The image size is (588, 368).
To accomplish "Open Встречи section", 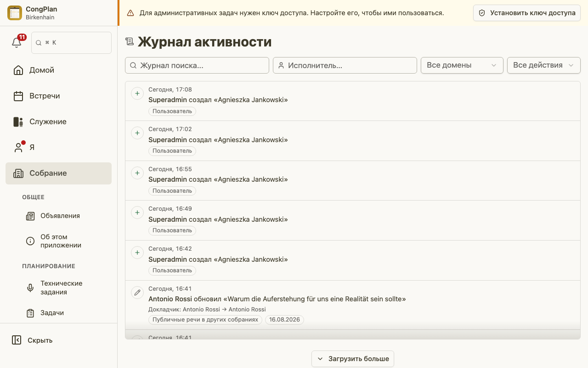I will click(x=58, y=96).
